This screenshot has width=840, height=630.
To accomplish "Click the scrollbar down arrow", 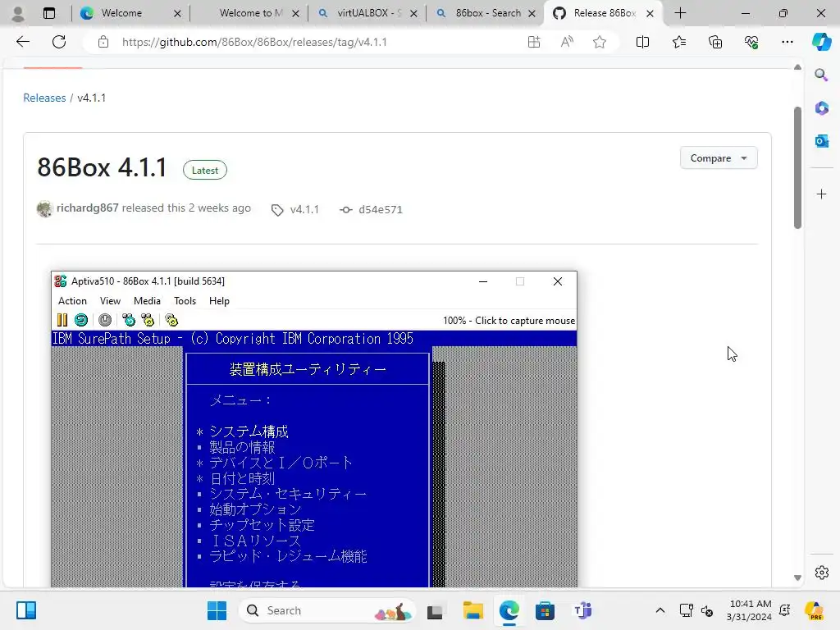I will [x=797, y=578].
